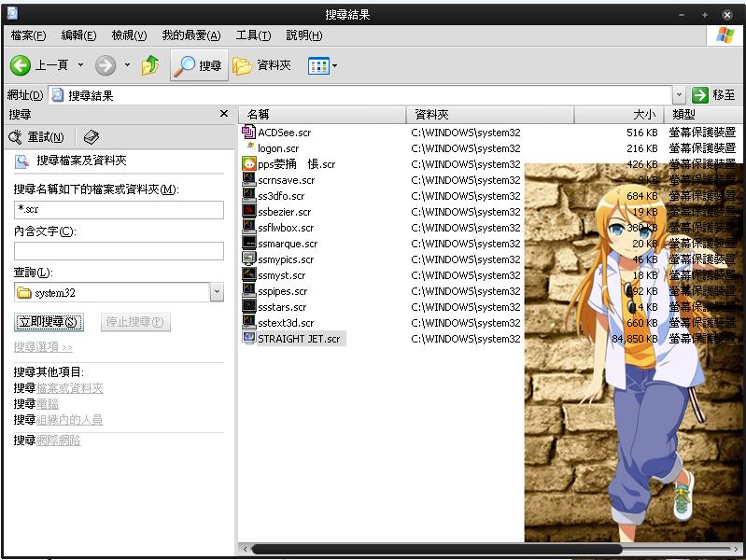Screen dimensions: 746x560
Task: Click the horizontal scrollbar thumb
Action: pyautogui.click(x=437, y=550)
